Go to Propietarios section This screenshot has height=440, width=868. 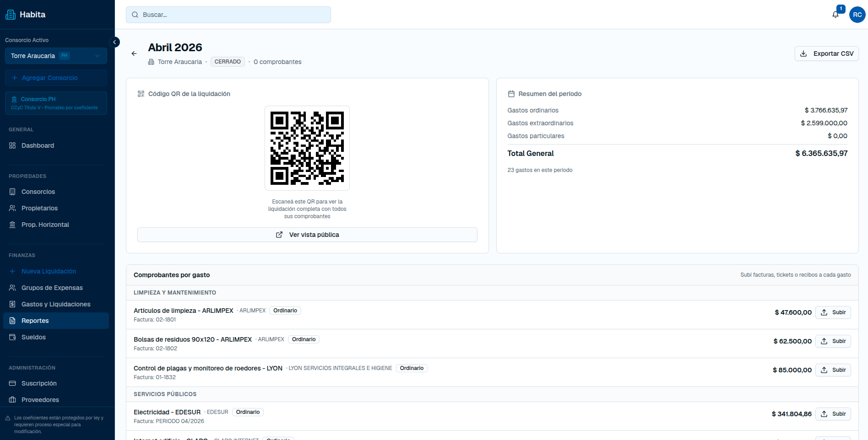tap(56, 208)
